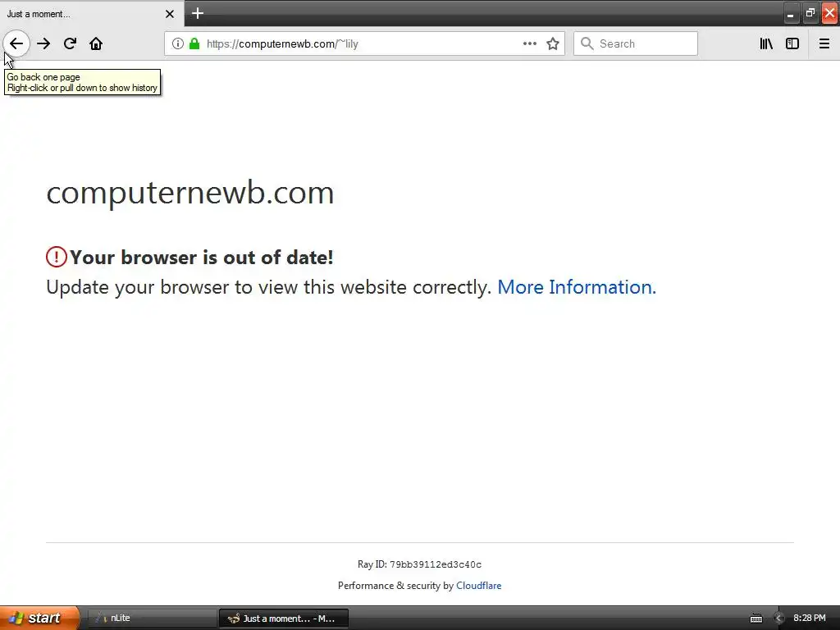
Task: Click the Ray ID value text
Action: [x=436, y=564]
